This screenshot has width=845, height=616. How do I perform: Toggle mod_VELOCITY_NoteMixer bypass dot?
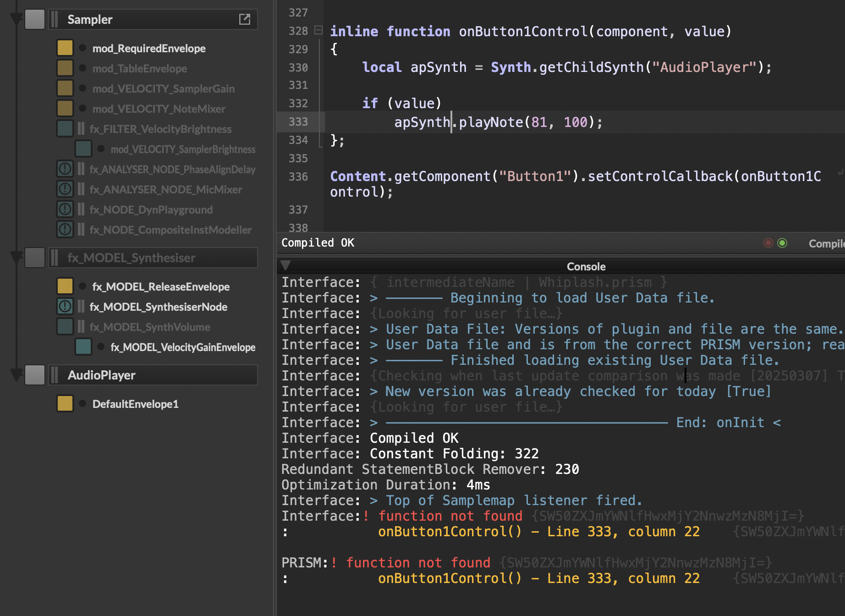(82, 108)
